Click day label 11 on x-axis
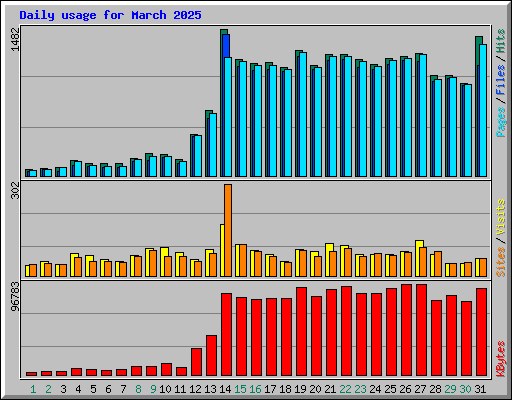Screen dimensions: 512x400 (x=180, y=389)
